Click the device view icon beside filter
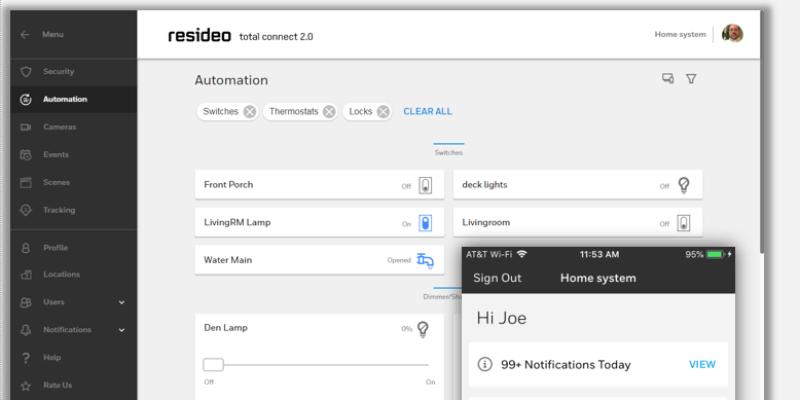The height and width of the screenshot is (400, 800). click(668, 79)
